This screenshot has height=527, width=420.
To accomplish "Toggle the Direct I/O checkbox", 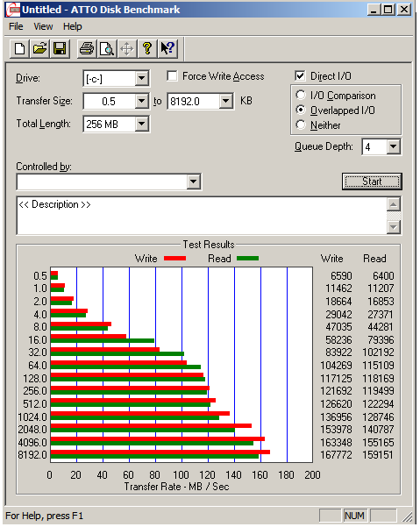I will pyautogui.click(x=300, y=76).
